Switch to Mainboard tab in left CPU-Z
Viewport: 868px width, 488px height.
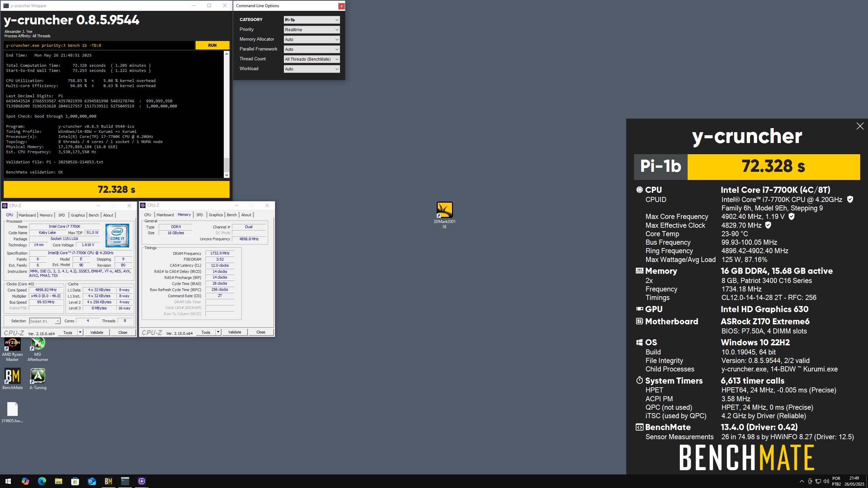click(27, 215)
